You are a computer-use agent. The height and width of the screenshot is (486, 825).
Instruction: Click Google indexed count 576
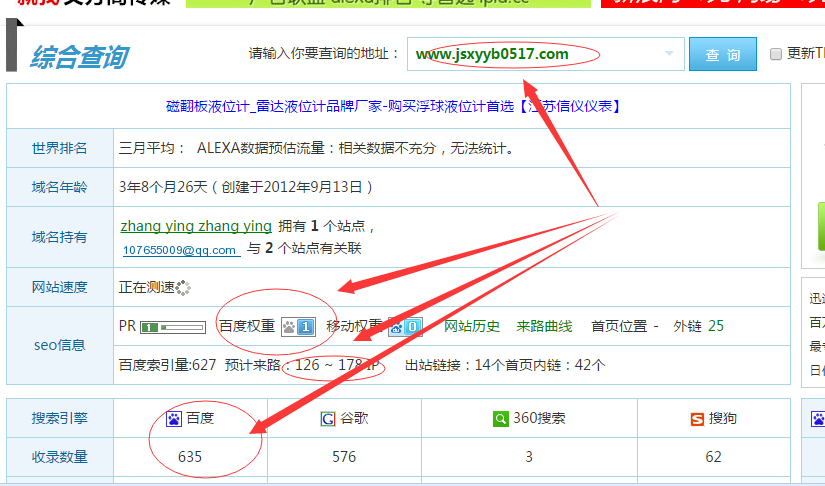344,457
